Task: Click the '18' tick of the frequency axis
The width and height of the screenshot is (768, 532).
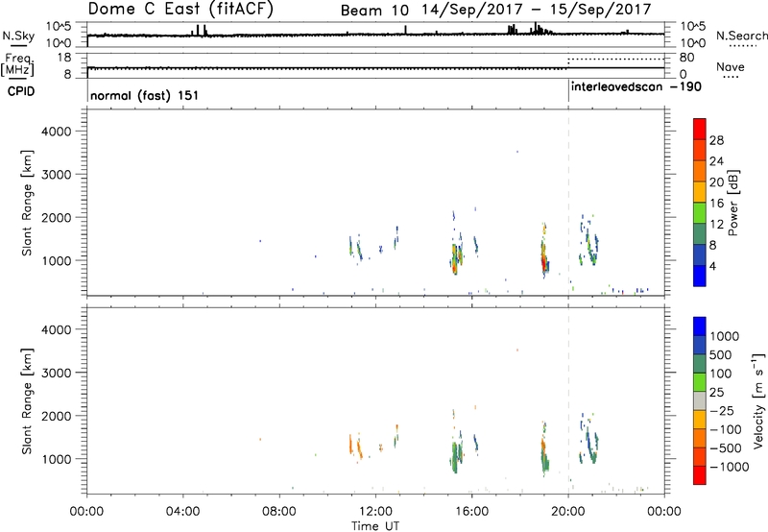Action: (64, 58)
